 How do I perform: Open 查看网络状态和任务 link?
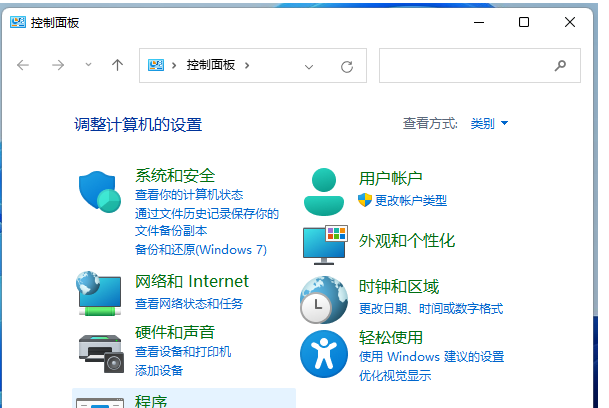(x=189, y=303)
